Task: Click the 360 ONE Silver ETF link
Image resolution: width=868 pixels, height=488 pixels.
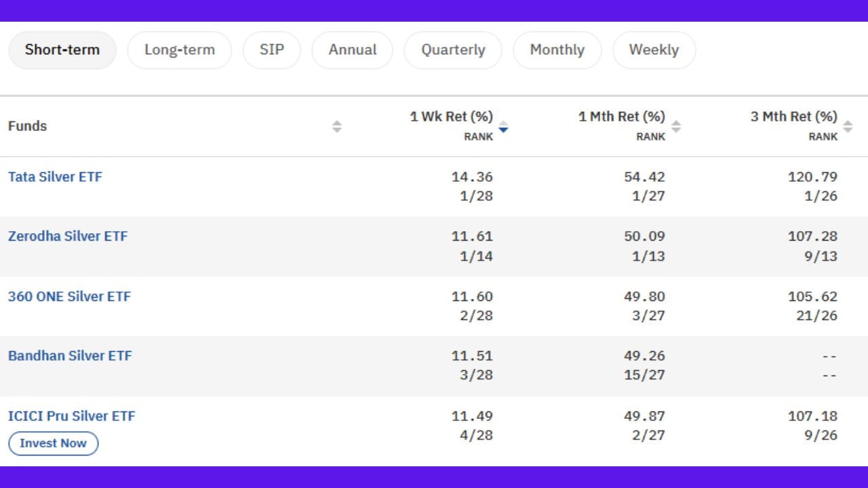Action: pos(69,297)
